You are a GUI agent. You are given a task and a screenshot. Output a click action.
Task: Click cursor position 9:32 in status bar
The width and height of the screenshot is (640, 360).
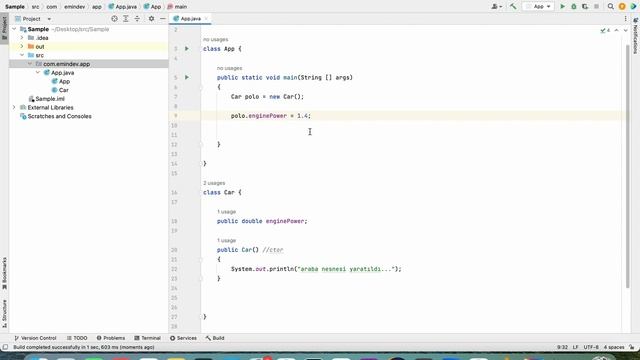(562, 347)
